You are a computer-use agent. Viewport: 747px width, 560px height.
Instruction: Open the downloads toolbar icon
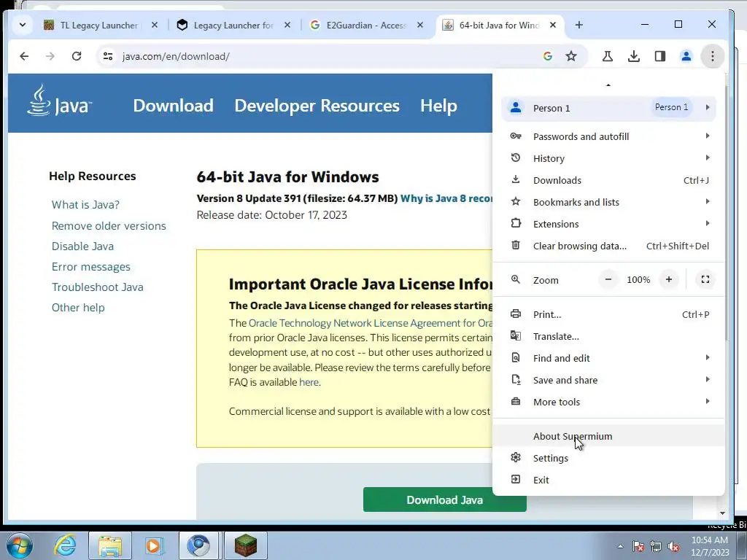point(634,56)
